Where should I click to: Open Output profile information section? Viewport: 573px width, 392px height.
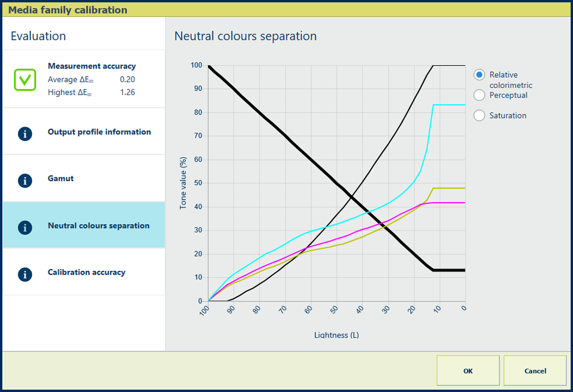coord(99,132)
